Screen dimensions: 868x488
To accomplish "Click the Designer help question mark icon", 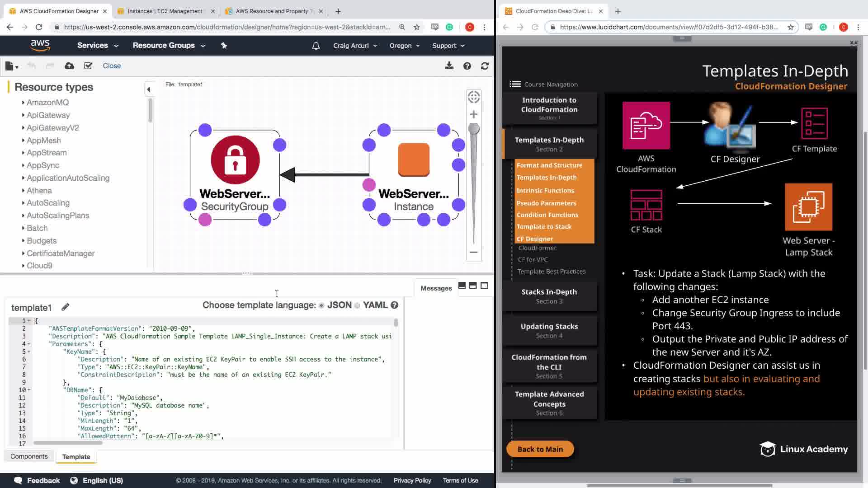I will (467, 66).
